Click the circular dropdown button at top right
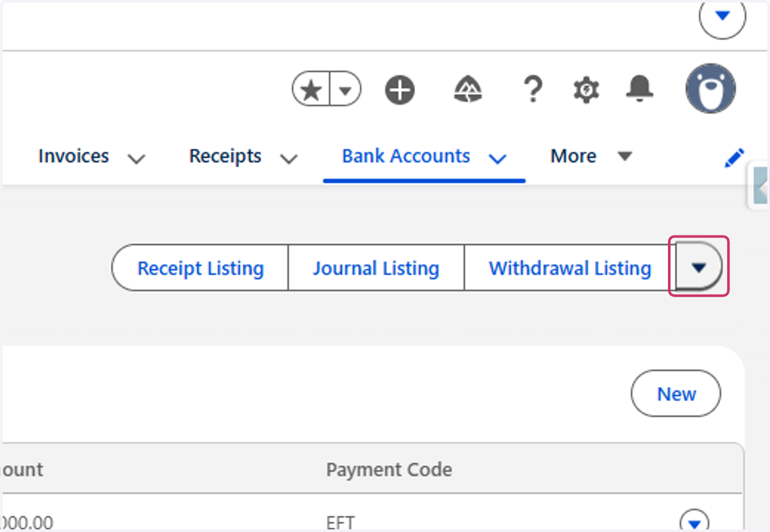 tap(723, 16)
